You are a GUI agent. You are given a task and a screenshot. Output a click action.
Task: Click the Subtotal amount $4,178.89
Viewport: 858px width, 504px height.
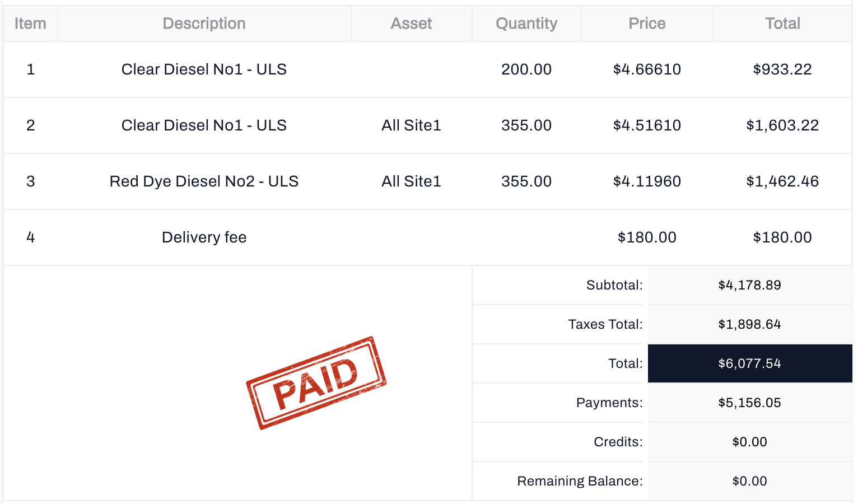(749, 285)
